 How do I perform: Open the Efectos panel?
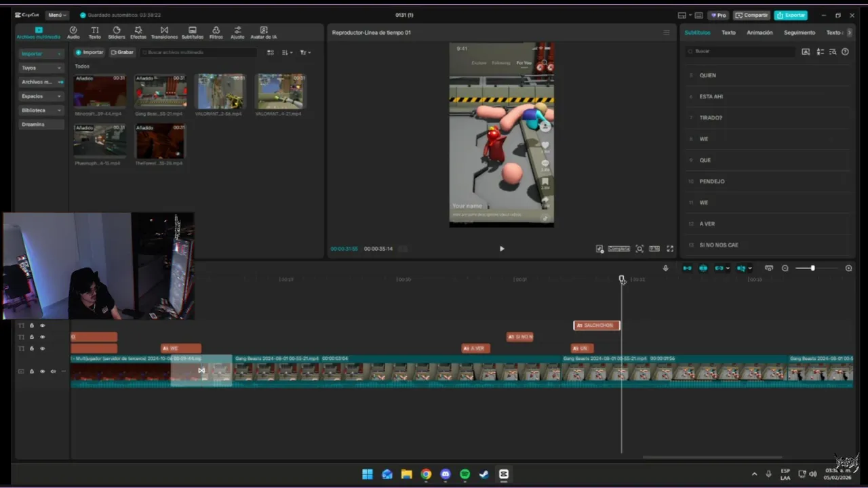pos(138,33)
